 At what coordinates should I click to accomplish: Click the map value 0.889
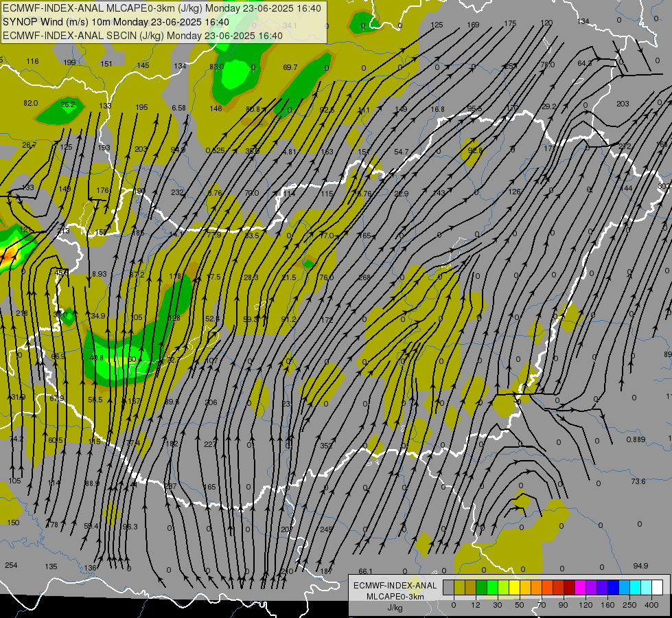coord(636,439)
